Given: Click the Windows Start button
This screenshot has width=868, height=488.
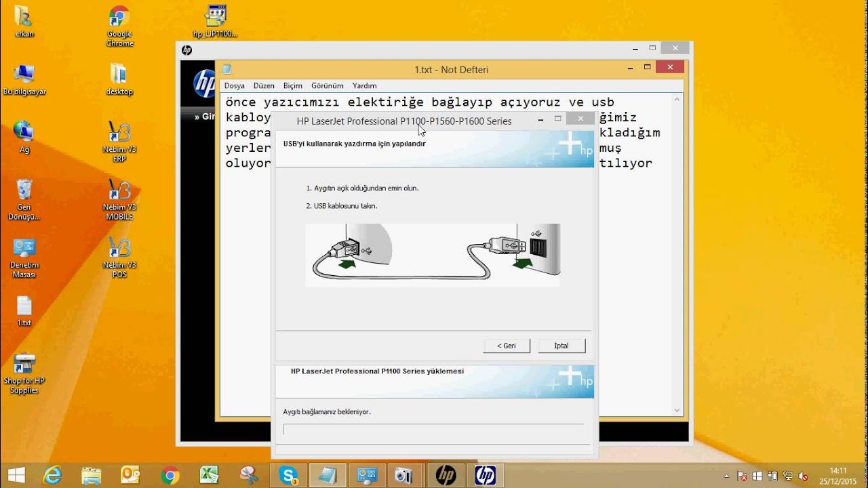Looking at the screenshot, I should (16, 475).
